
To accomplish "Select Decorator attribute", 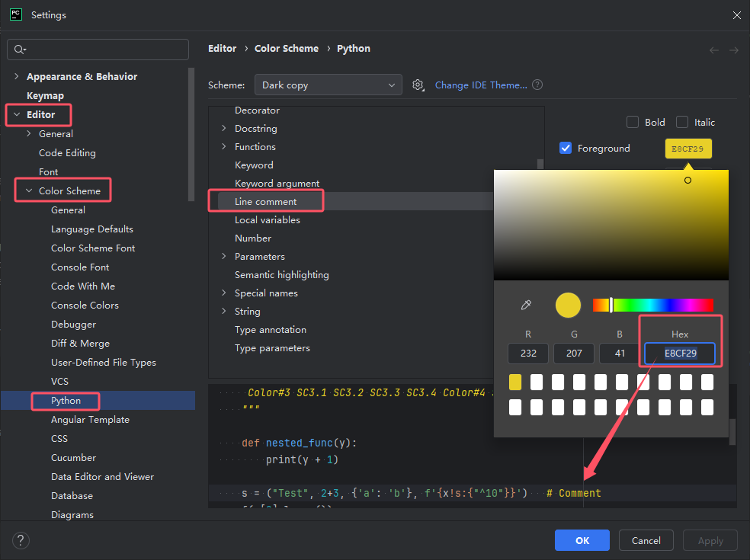I will tap(258, 110).
